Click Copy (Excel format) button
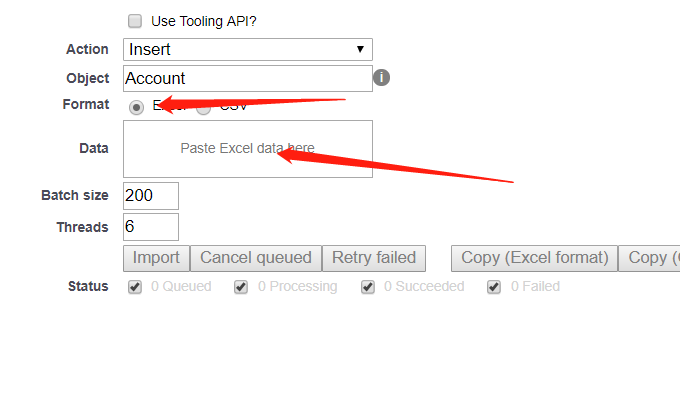Screen dimensions: 680x407 534,258
